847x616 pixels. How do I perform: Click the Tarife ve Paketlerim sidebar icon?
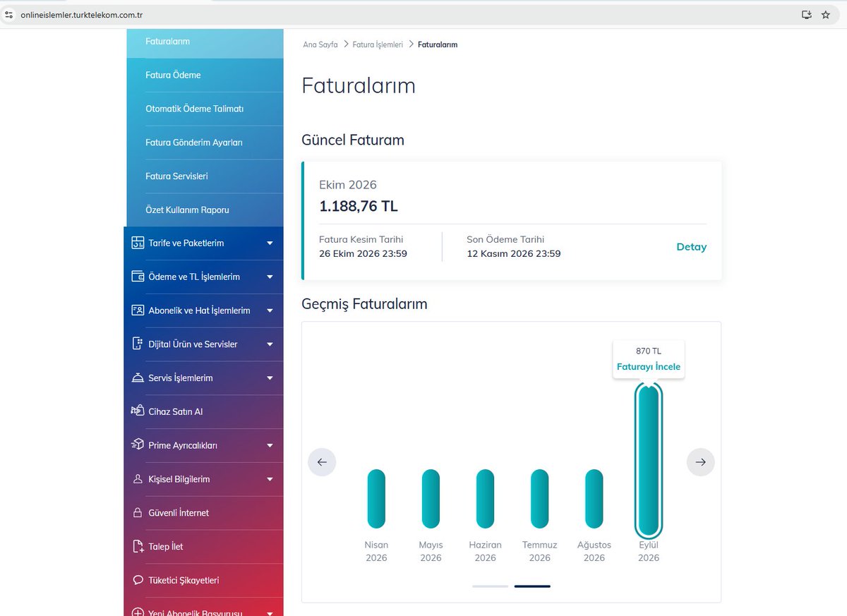[x=138, y=243]
